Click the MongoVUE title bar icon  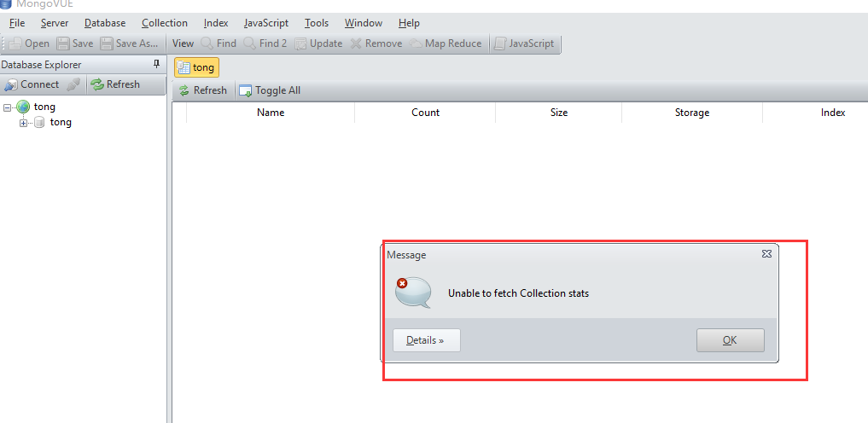click(x=5, y=3)
